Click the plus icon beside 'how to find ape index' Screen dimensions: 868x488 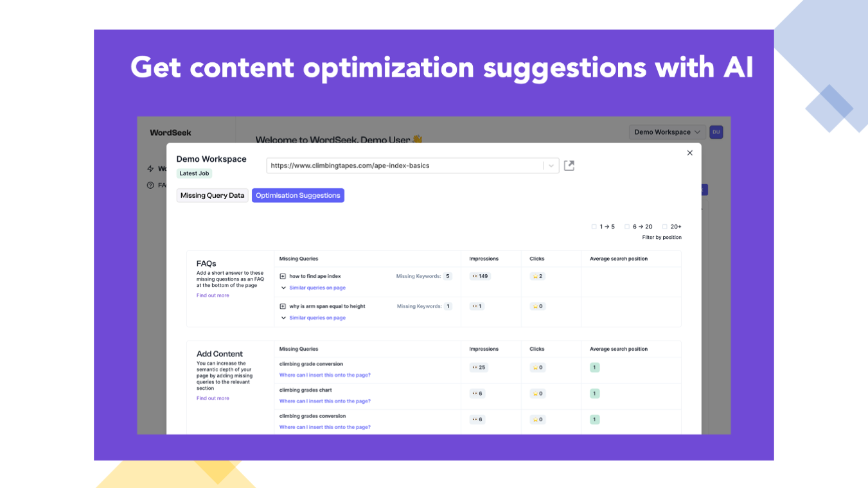(x=283, y=276)
